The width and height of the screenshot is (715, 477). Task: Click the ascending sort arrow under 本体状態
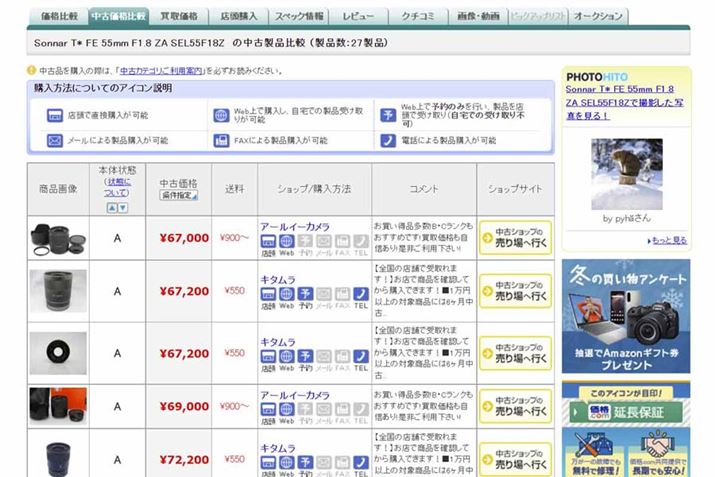111,208
